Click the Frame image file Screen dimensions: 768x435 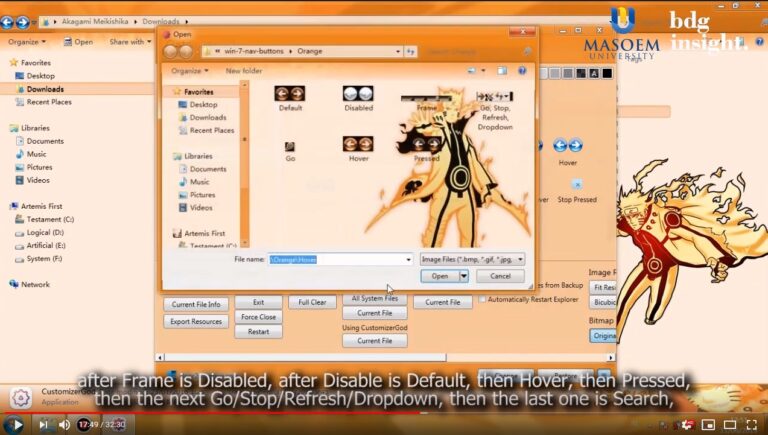pos(426,99)
